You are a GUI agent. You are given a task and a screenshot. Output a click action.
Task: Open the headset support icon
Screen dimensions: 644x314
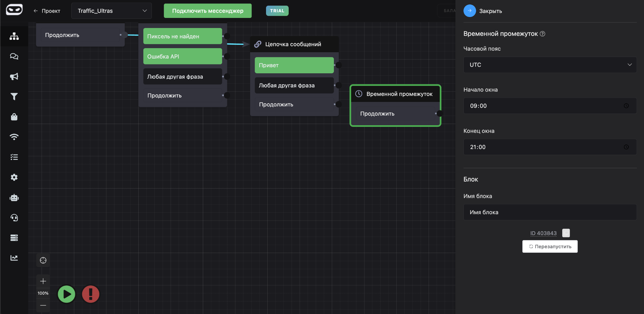tap(14, 218)
